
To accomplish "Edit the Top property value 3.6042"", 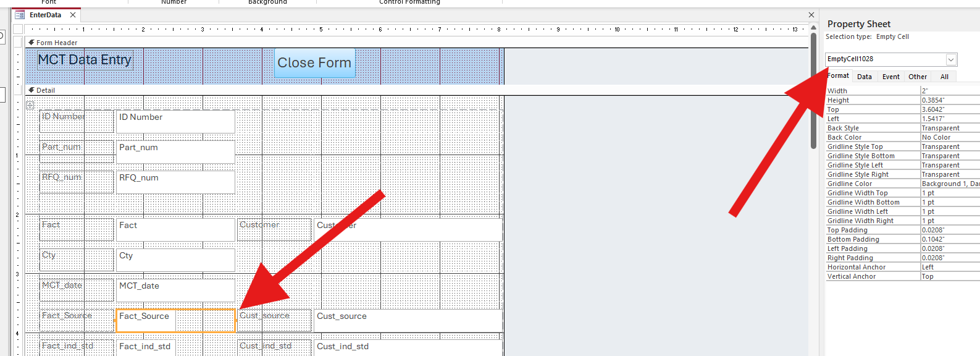I will [x=950, y=109].
